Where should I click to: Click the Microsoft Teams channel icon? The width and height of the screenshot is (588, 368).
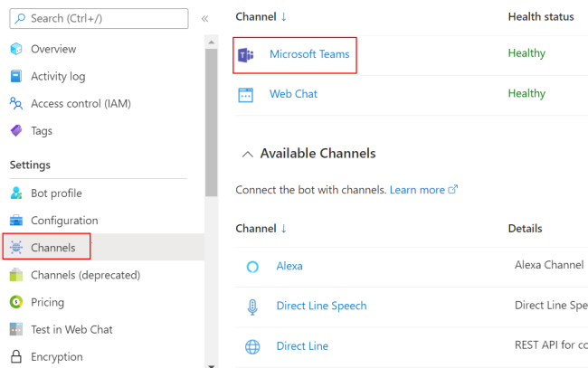tap(245, 54)
